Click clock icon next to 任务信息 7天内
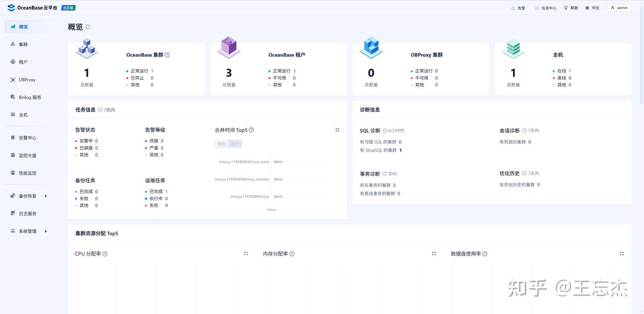This screenshot has width=644, height=314. coord(100,110)
